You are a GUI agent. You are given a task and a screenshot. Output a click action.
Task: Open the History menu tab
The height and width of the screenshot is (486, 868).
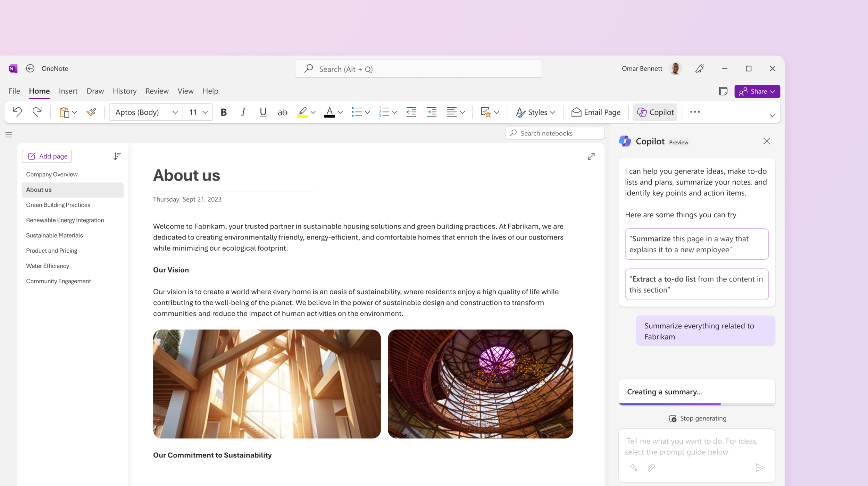tap(123, 91)
